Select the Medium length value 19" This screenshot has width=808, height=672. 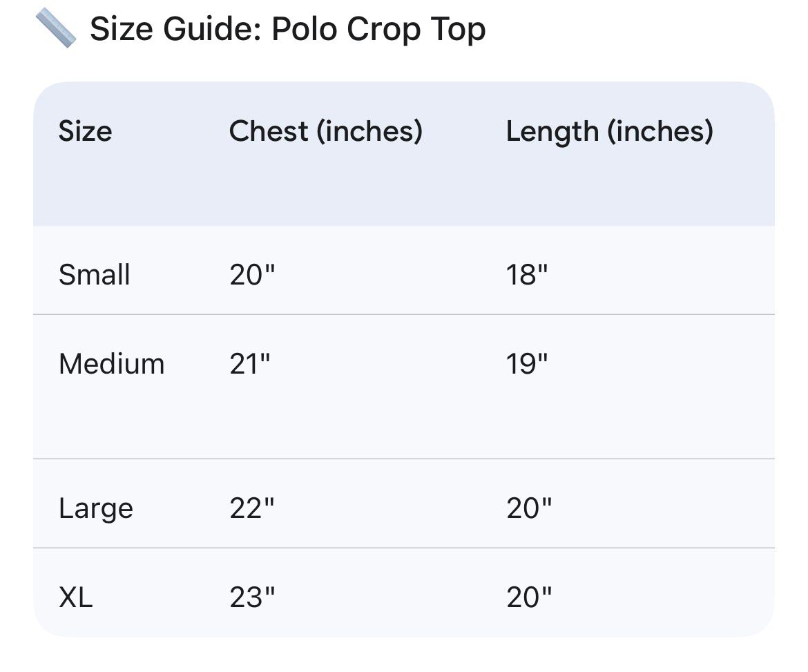tap(527, 364)
